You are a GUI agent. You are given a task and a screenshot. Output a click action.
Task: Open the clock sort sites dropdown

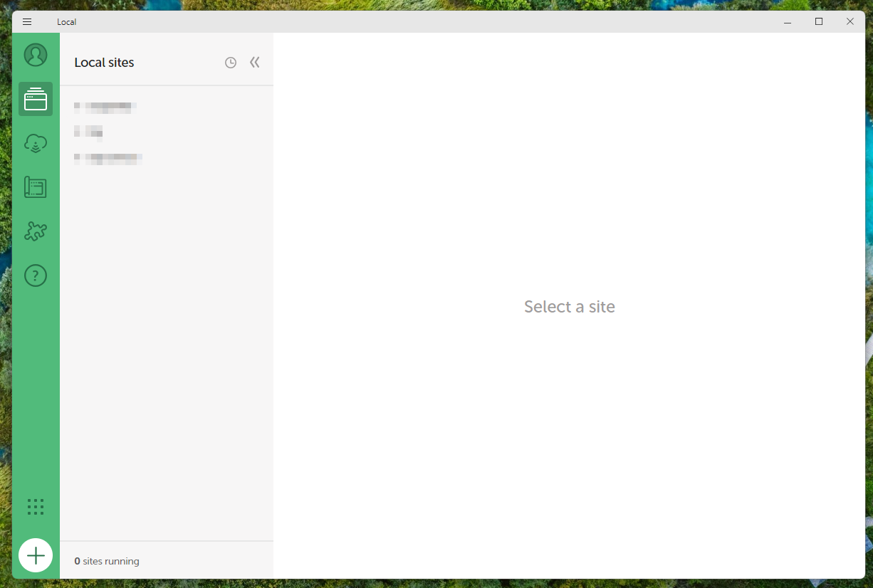(x=231, y=63)
